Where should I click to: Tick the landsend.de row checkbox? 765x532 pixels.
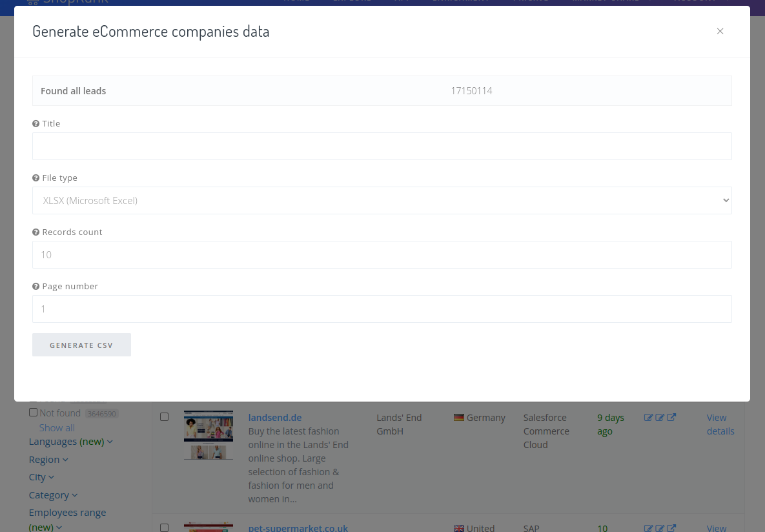164,417
